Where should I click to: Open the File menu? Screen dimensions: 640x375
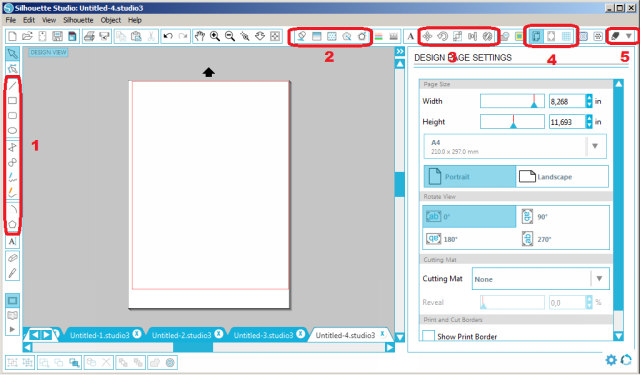tap(11, 20)
